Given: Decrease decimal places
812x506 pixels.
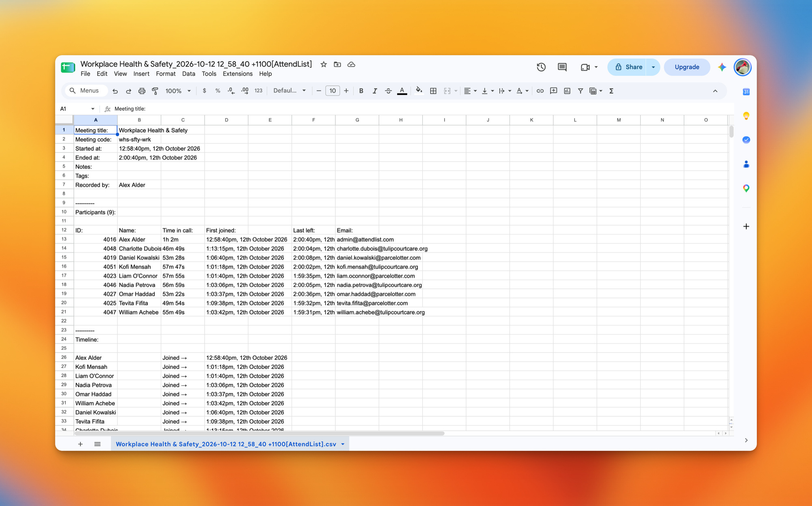Looking at the screenshot, I should tap(231, 91).
